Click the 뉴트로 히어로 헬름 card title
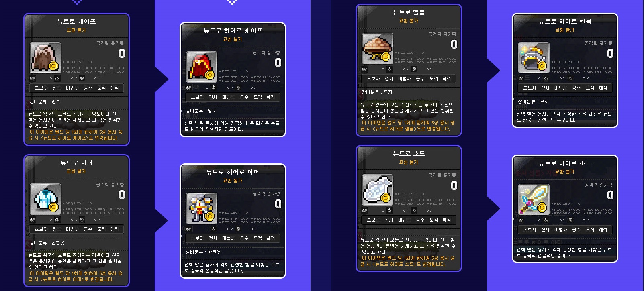This screenshot has height=291, width=644. click(x=565, y=21)
